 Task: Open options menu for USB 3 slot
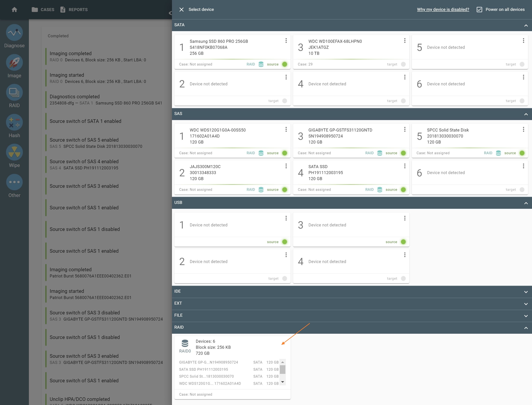click(405, 218)
